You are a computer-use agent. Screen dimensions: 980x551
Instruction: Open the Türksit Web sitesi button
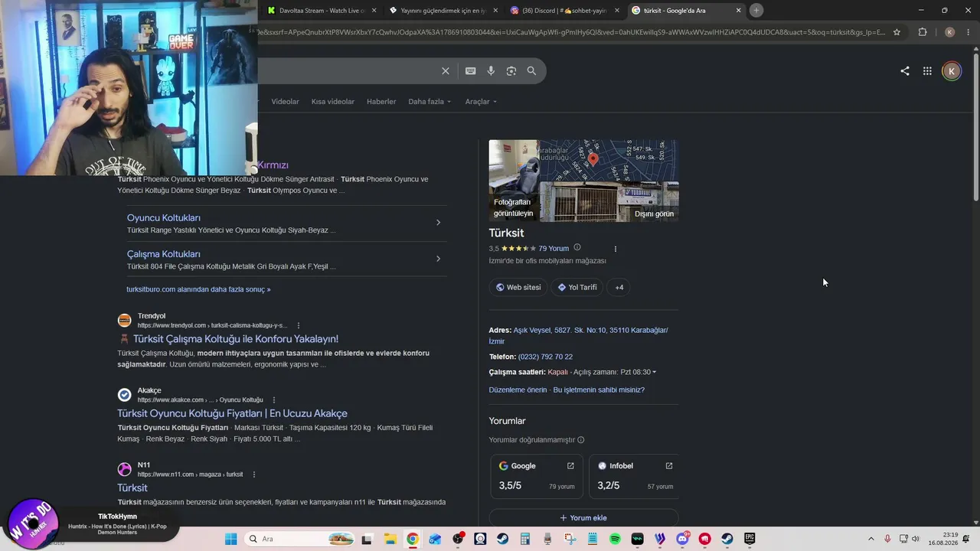point(518,288)
